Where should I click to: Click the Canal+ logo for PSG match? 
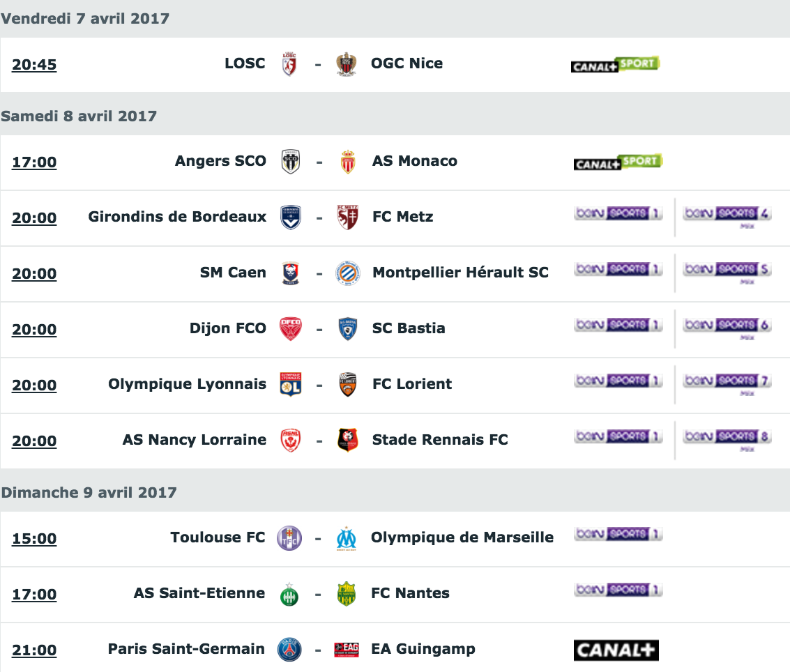616,650
